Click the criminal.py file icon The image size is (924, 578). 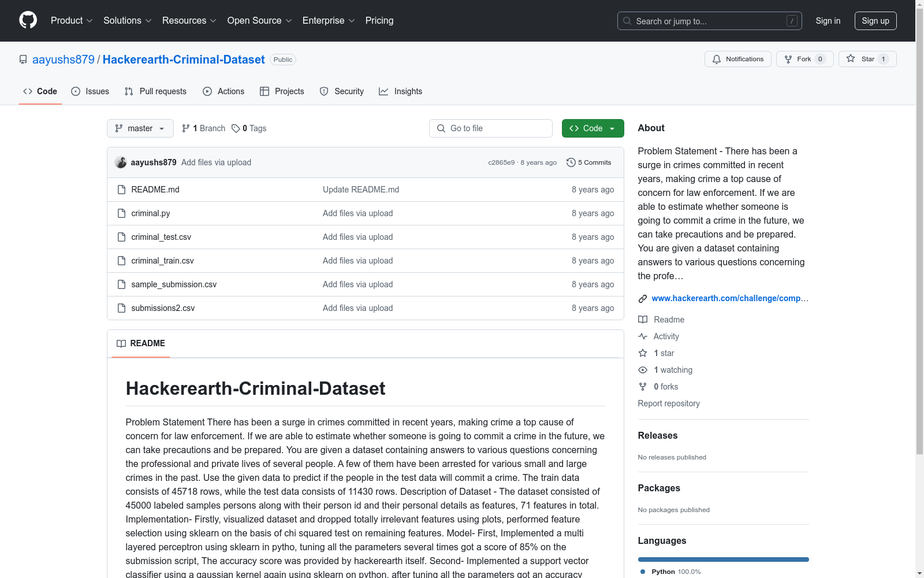tap(121, 213)
